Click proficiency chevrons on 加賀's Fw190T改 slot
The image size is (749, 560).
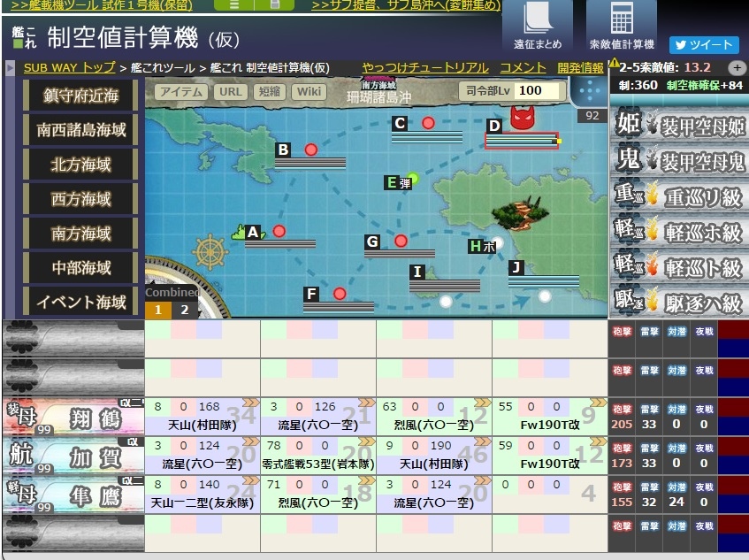coord(599,441)
